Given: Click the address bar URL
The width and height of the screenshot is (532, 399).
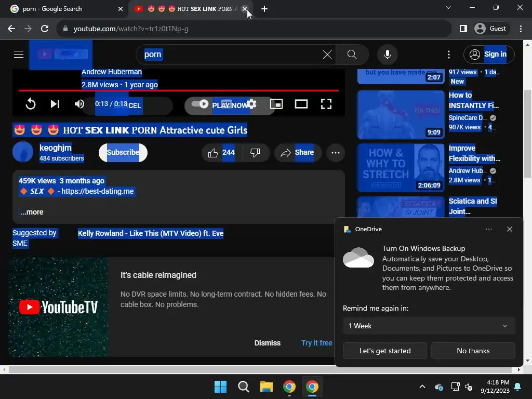Looking at the screenshot, I should coord(131,29).
